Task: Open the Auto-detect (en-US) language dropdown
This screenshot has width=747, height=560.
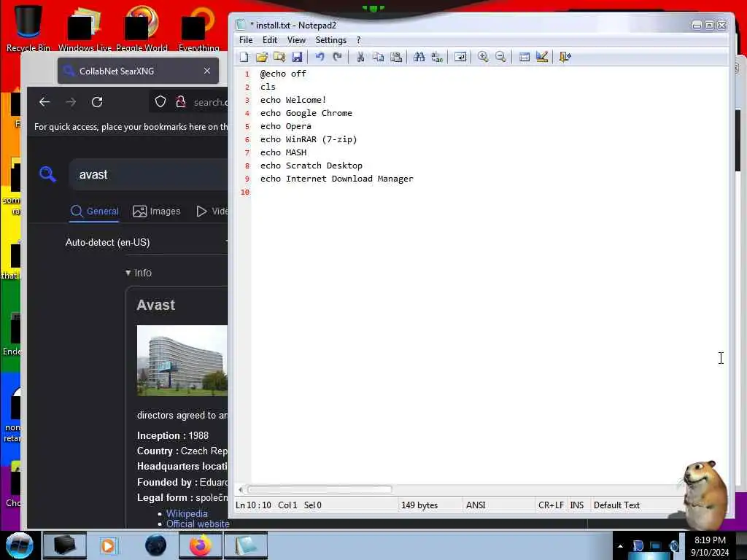Action: [x=146, y=242]
